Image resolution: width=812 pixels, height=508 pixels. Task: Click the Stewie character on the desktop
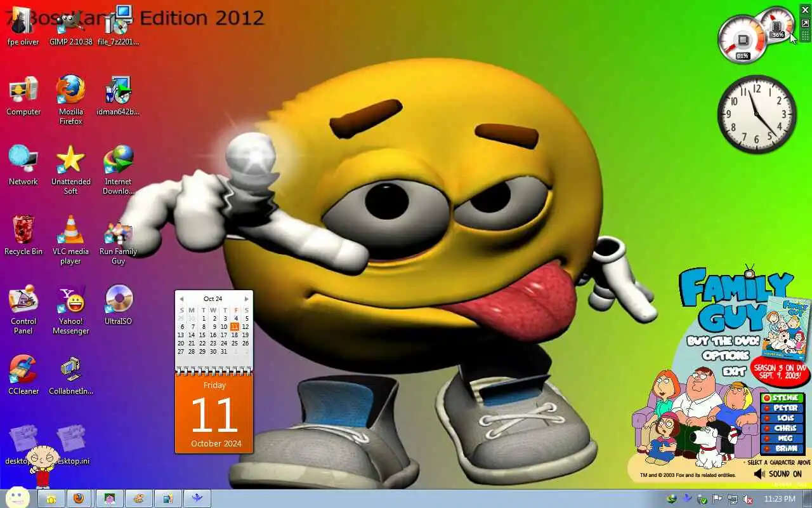coord(41,465)
